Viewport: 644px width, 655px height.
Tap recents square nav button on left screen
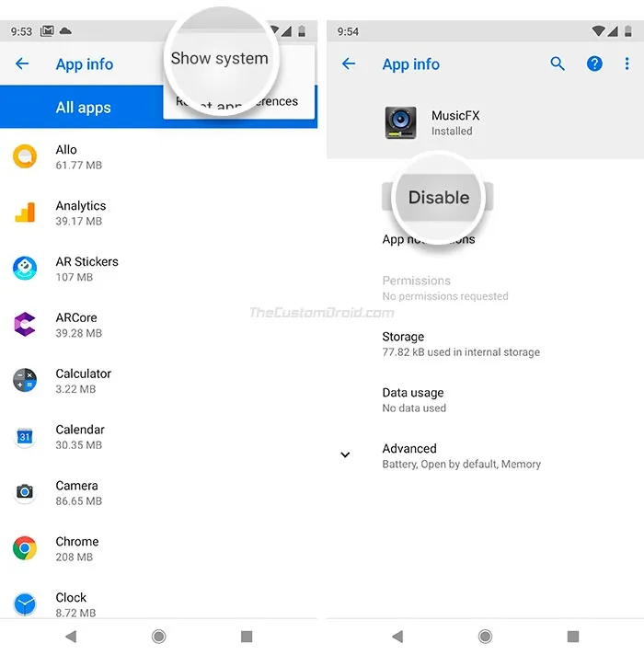tap(247, 637)
